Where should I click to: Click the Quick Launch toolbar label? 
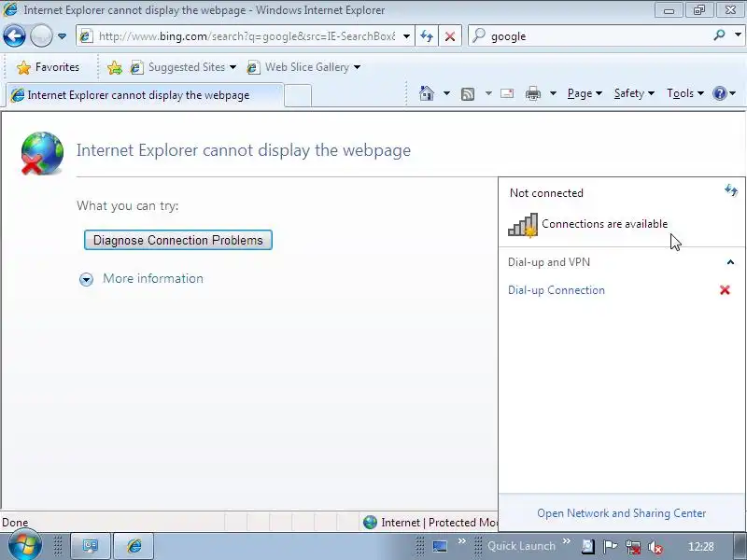pyautogui.click(x=521, y=546)
